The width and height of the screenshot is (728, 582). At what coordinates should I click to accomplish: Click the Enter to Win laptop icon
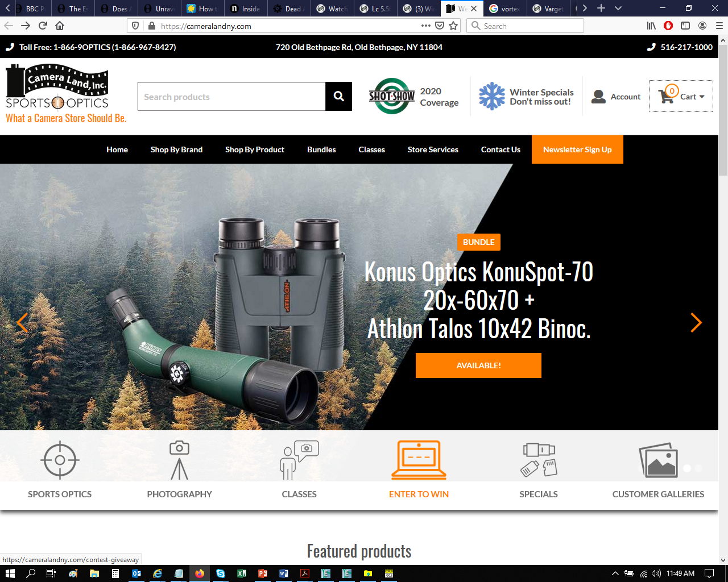tap(419, 460)
